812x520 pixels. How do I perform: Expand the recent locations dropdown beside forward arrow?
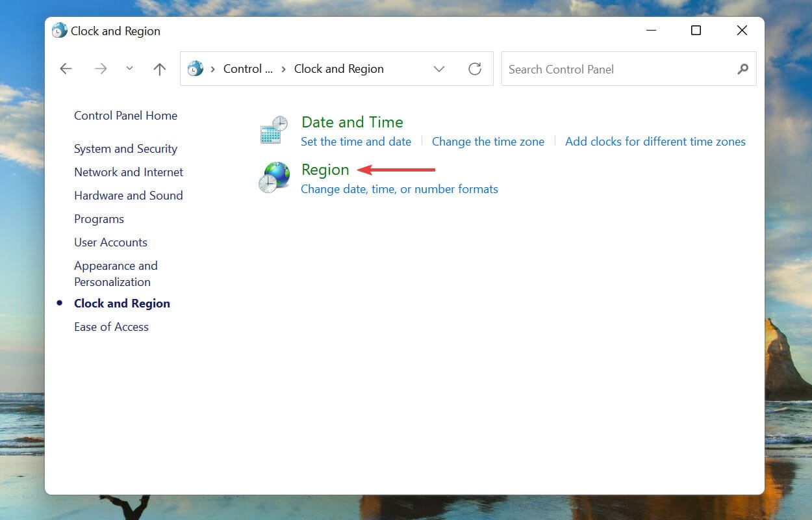(x=129, y=68)
